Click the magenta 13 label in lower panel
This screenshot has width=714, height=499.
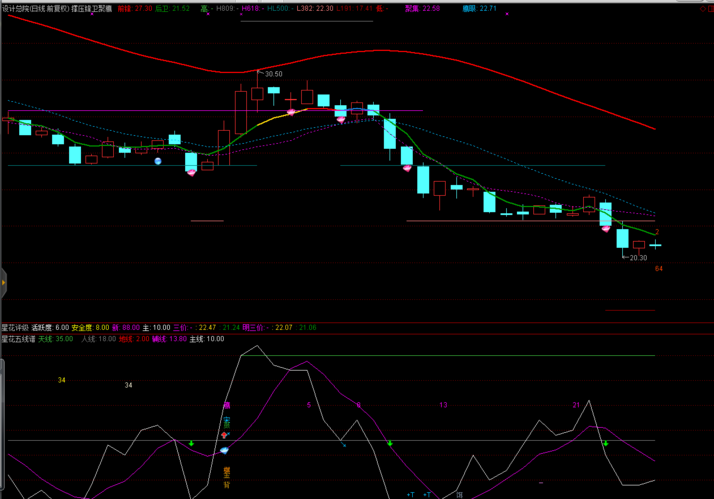(443, 405)
